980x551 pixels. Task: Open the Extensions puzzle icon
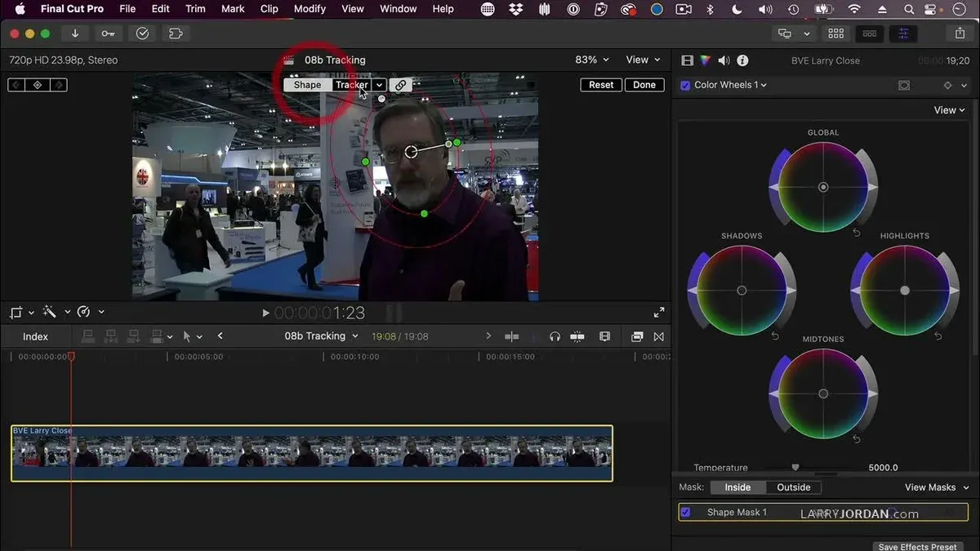pos(175,33)
